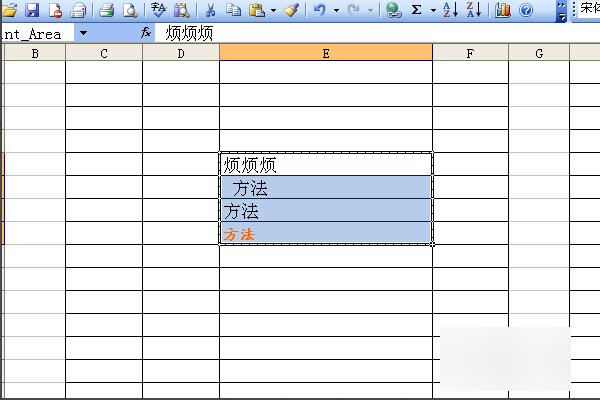Open the Chart Wizard icon
This screenshot has width=600, height=400.
point(502,10)
